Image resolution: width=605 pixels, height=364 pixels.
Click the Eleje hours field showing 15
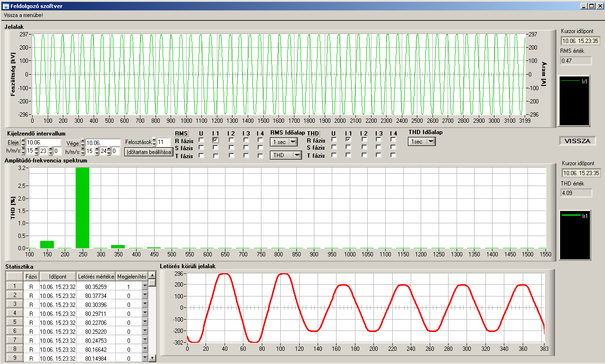[30, 151]
